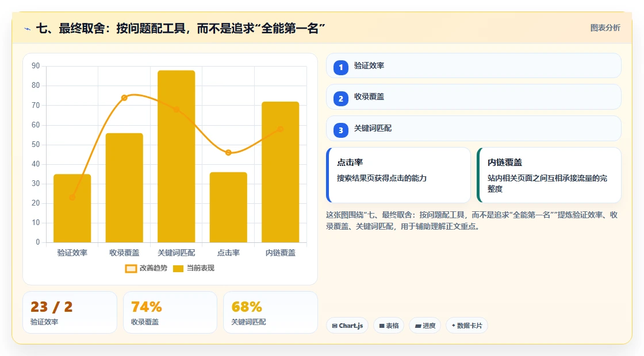Toggle the 改善趋势 legend item

tap(146, 268)
